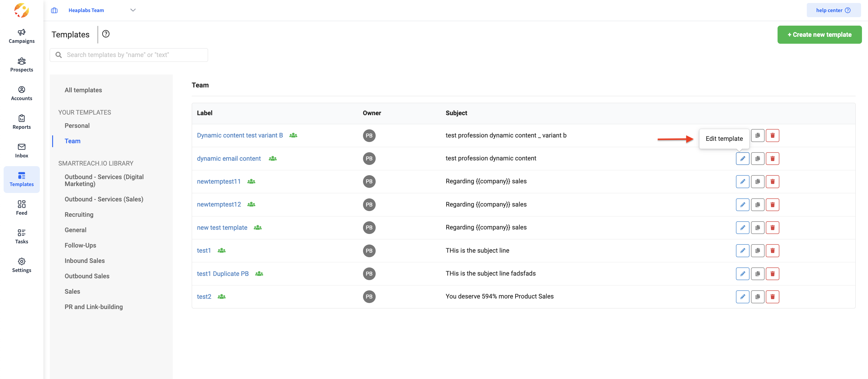
Task: Expand the Heaplabs Team dropdown
Action: (133, 10)
